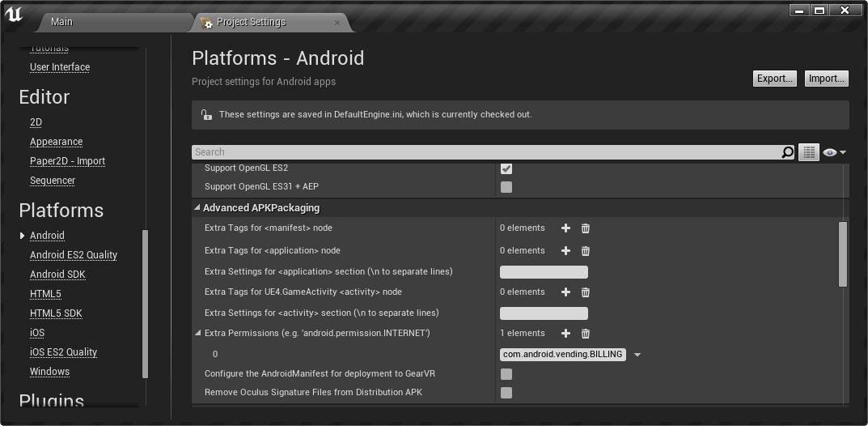The width and height of the screenshot is (868, 426).
Task: Remove all Extra Permissions elements
Action: coord(585,334)
